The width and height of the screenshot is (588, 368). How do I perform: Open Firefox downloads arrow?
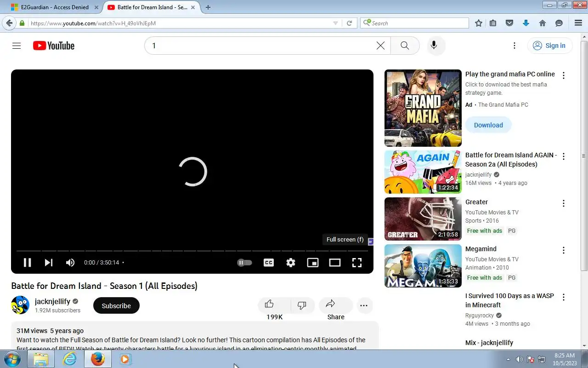point(526,23)
